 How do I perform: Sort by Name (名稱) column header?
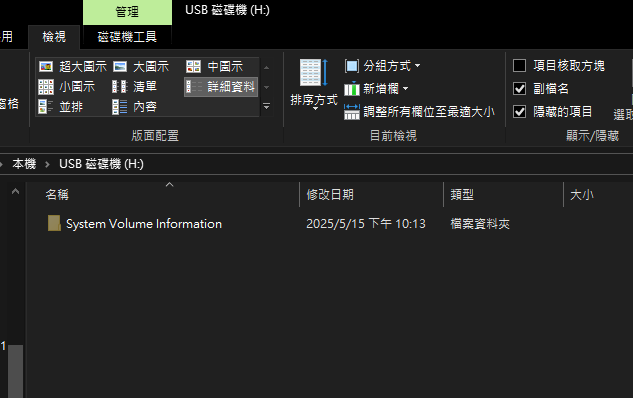[163, 195]
